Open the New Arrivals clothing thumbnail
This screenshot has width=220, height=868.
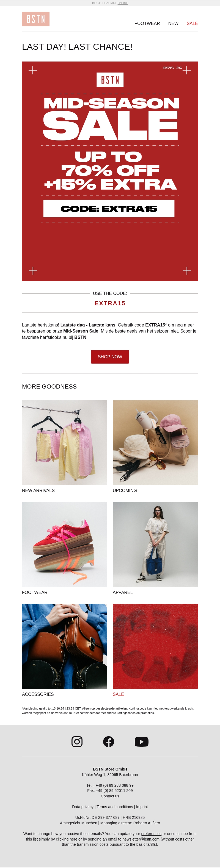tap(64, 442)
